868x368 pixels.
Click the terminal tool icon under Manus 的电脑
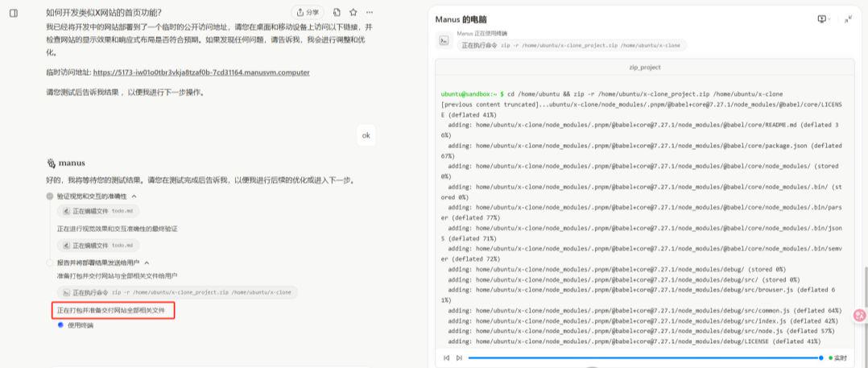[x=444, y=40]
